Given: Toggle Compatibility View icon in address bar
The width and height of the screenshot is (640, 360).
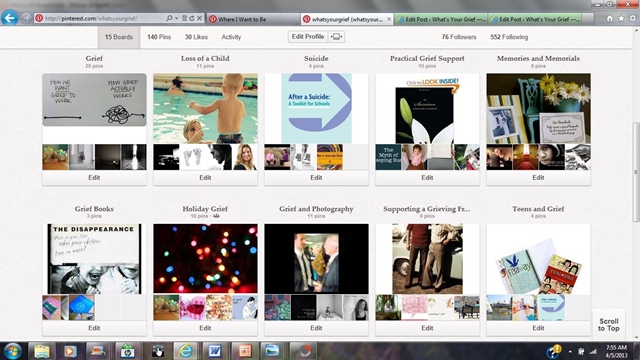Looking at the screenshot, I should pyautogui.click(x=184, y=18).
